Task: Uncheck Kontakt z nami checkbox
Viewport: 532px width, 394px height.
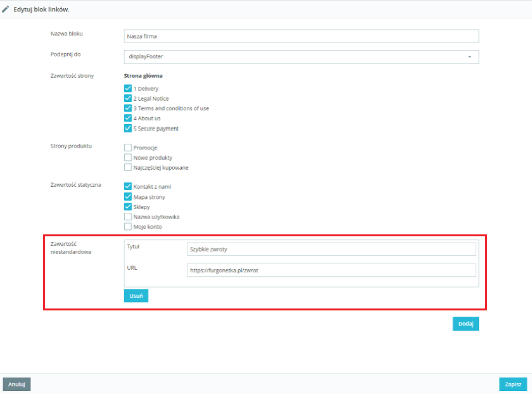Action: 128,186
